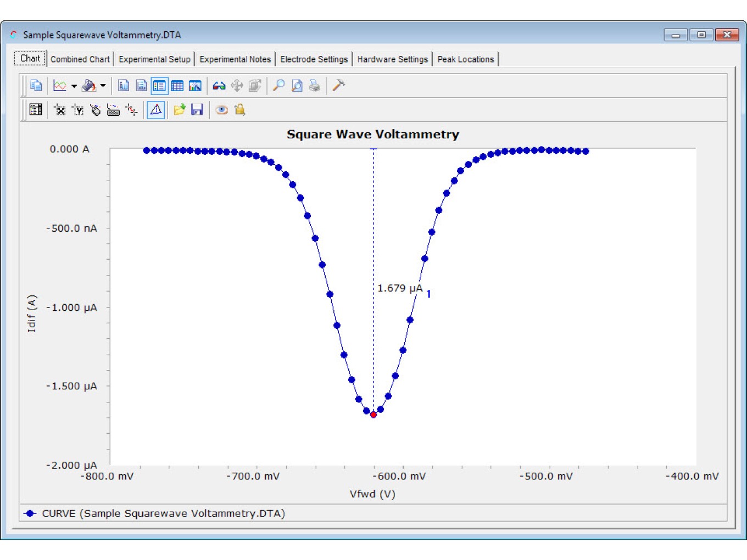Save using the floppy disk icon
The image size is (747, 560).
[197, 110]
